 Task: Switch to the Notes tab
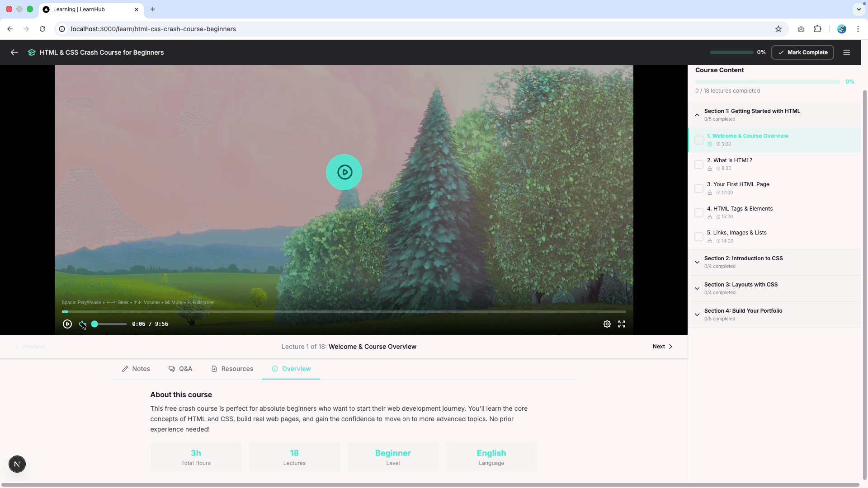136,369
